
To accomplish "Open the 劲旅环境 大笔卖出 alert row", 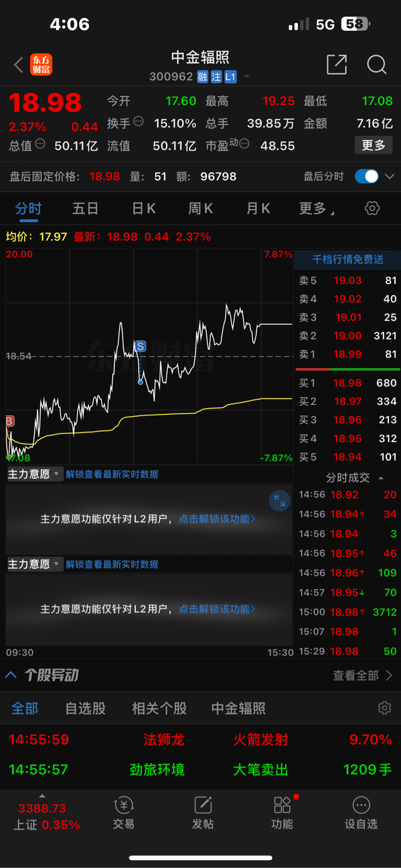I will tap(200, 769).
